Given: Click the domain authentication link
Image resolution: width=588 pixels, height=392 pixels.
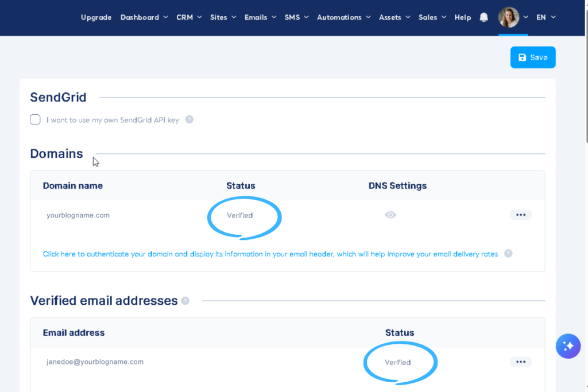Looking at the screenshot, I should tap(270, 253).
